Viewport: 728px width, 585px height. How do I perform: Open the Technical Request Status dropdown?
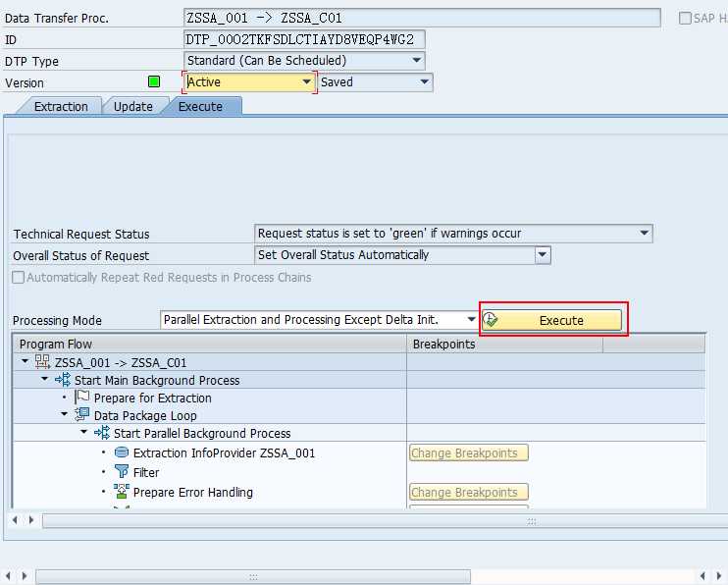[x=644, y=233]
